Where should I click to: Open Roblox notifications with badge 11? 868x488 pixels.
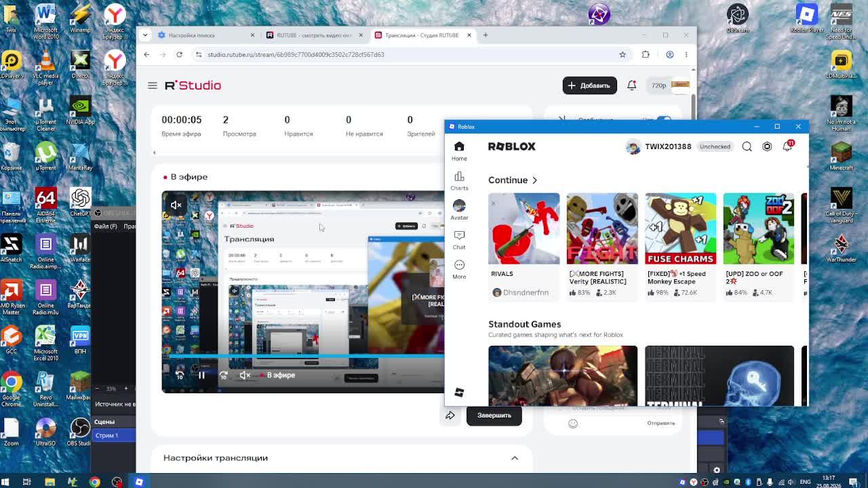[787, 146]
